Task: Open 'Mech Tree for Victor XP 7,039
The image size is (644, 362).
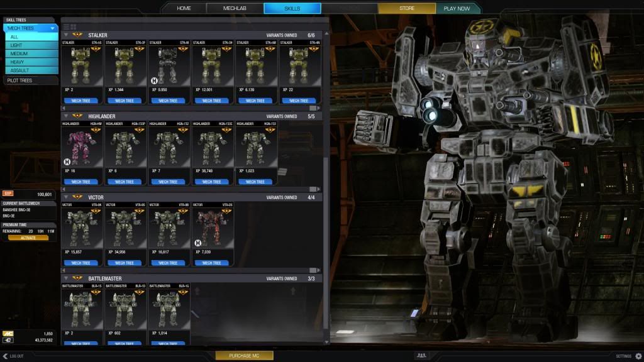Action: 211,263
